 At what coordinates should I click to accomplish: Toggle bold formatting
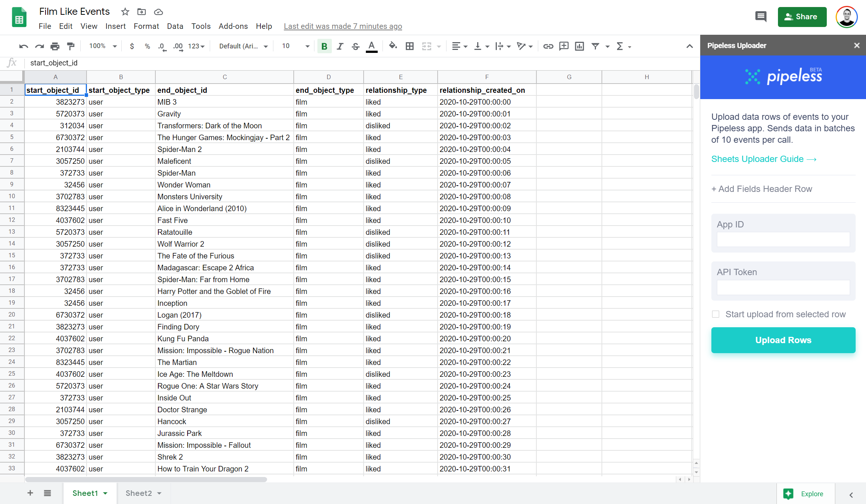[324, 46]
